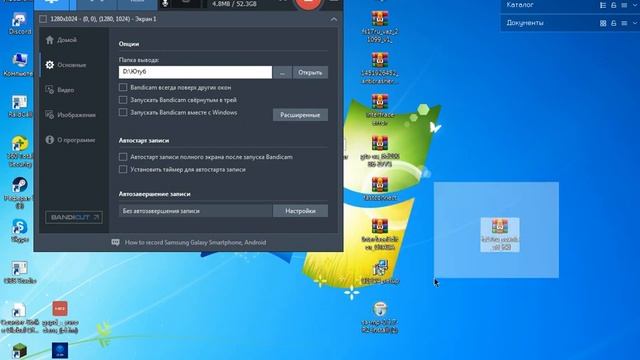This screenshot has width=640, height=360.
Task: Tick the checkbox beside 1280x1024 target
Action: [43, 19]
